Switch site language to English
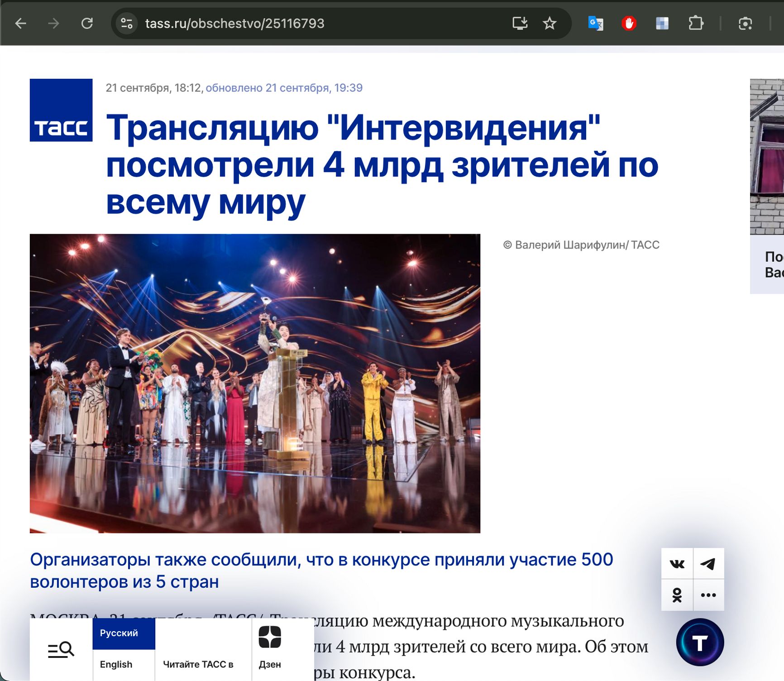This screenshot has width=784, height=681. (x=116, y=664)
